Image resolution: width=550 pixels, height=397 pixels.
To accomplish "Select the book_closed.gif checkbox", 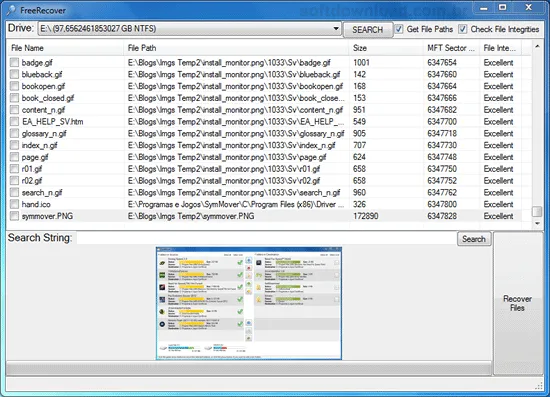I will [14, 98].
